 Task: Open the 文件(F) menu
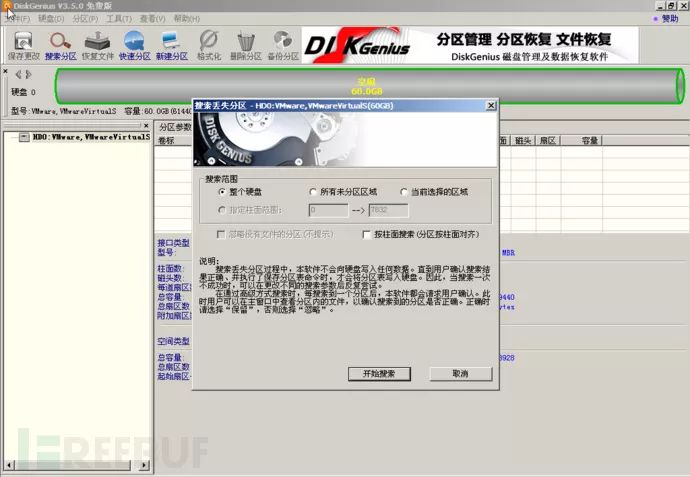coord(18,18)
